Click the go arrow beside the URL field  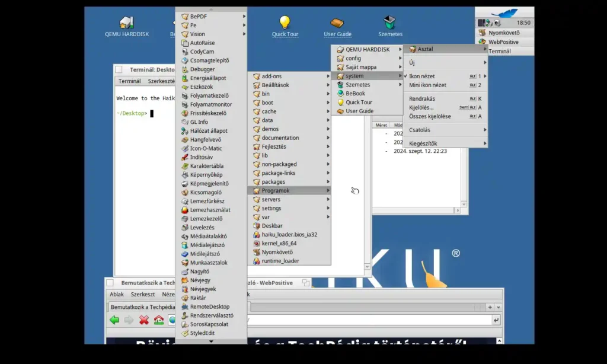[496, 320]
